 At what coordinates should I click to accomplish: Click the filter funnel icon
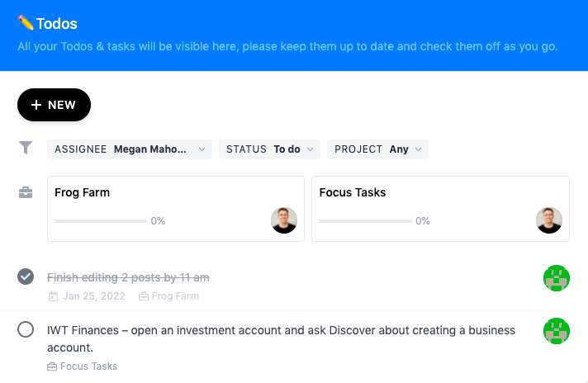[x=26, y=148]
